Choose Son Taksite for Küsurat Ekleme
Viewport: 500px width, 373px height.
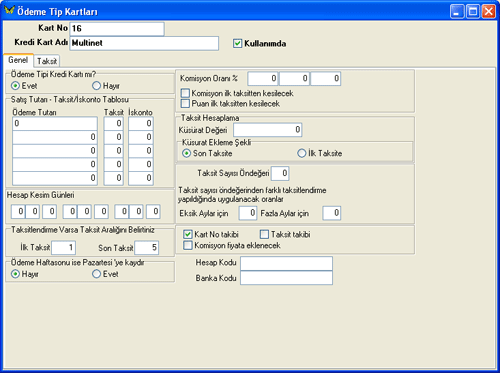tap(186, 153)
